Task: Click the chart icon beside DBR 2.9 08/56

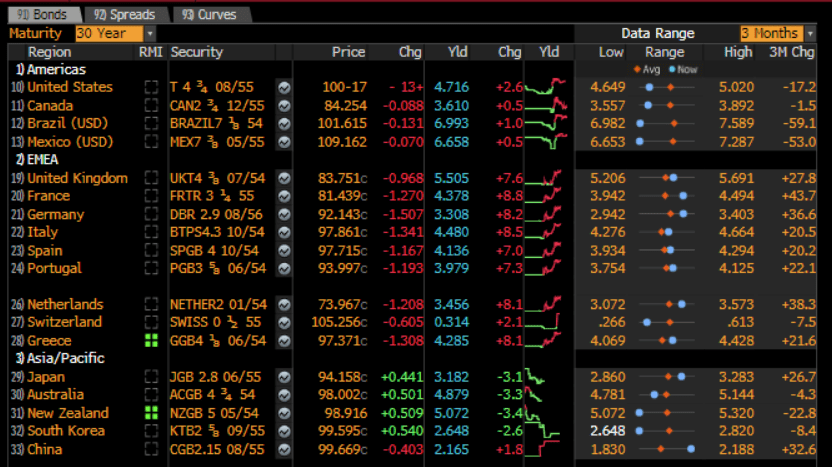Action: point(284,215)
